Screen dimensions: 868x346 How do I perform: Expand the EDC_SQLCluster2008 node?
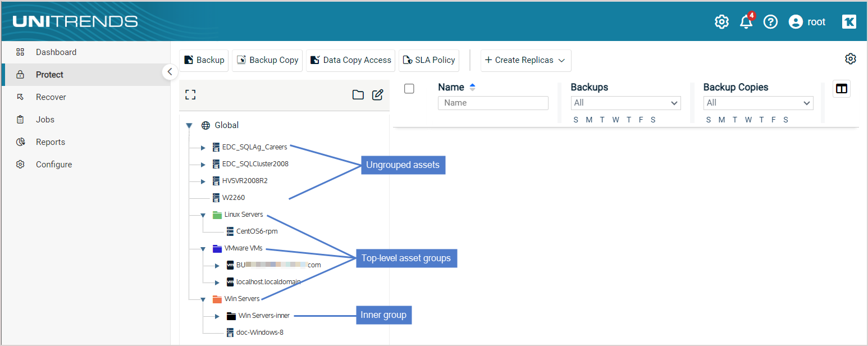(x=203, y=165)
